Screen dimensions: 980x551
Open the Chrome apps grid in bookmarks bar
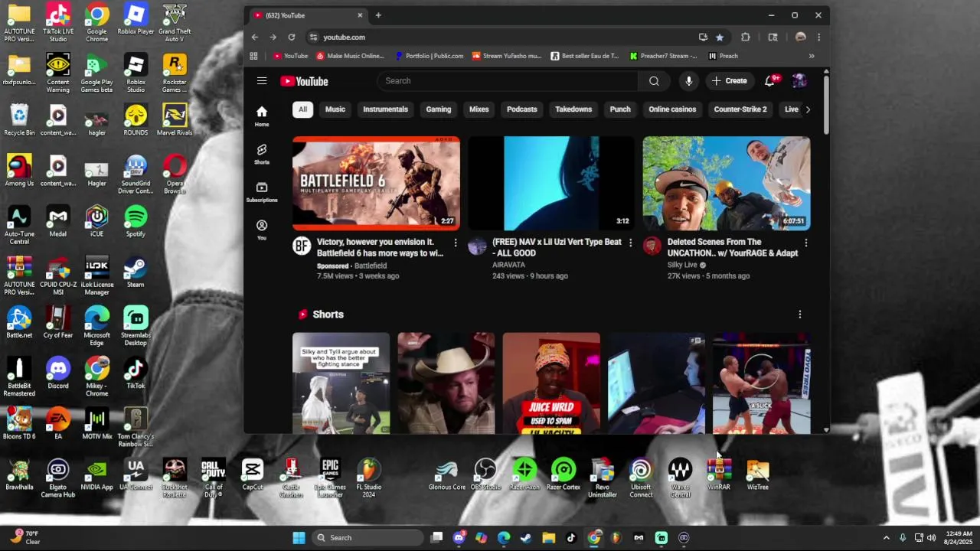click(x=253, y=56)
